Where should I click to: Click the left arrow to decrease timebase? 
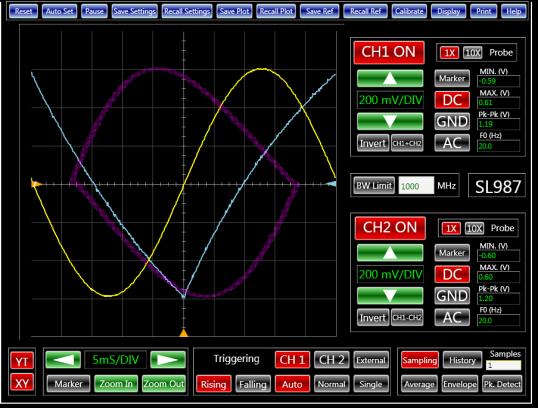[63, 360]
